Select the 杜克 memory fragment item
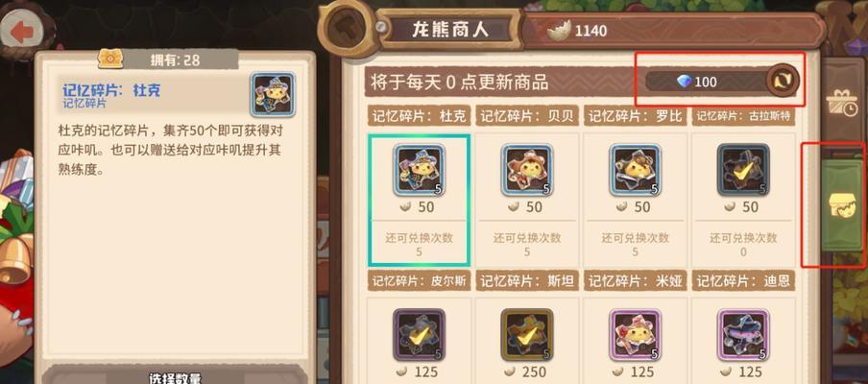The width and height of the screenshot is (868, 384). tap(419, 199)
